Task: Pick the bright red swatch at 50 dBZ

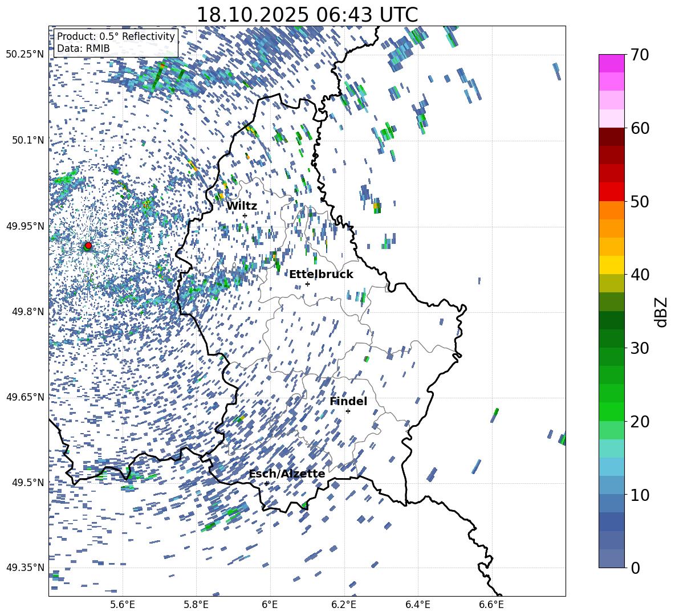Action: [x=612, y=191]
